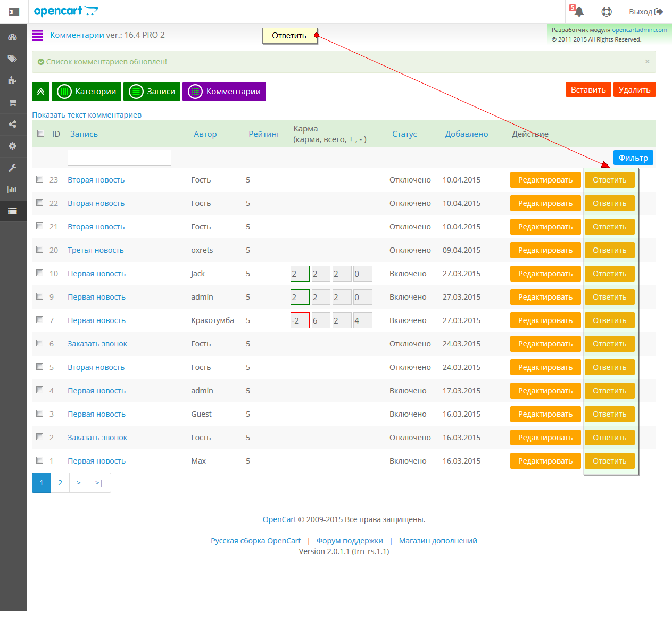This screenshot has height=619, width=672.
Task: Click the support lifebuoy icon
Action: (607, 12)
